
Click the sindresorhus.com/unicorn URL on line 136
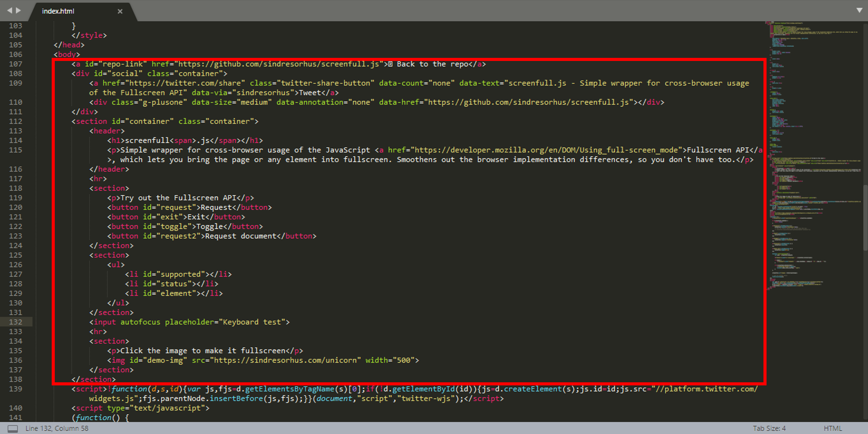coord(285,360)
